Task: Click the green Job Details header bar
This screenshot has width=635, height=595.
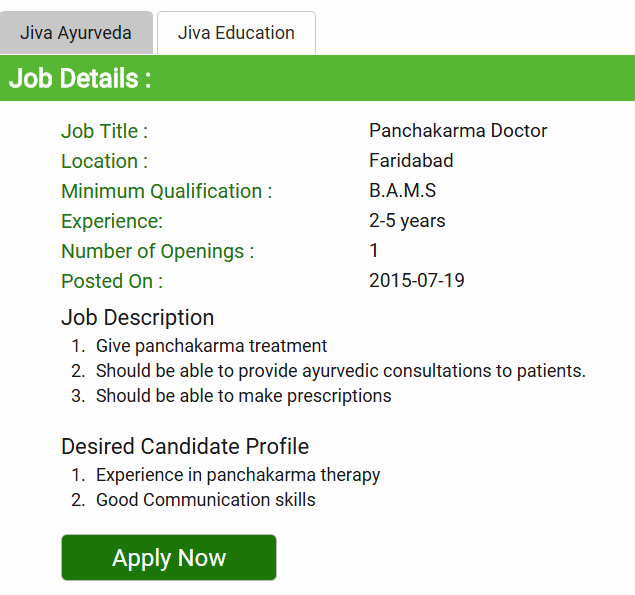Action: pos(317,79)
